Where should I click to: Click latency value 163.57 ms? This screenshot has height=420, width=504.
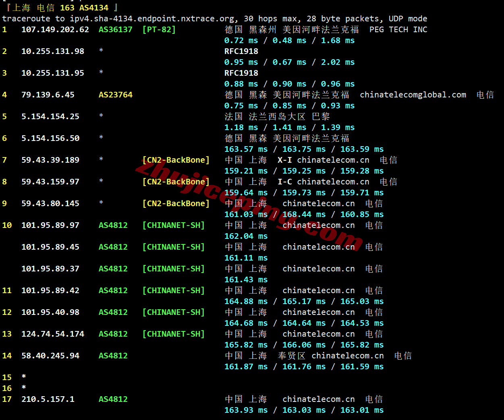click(x=246, y=149)
